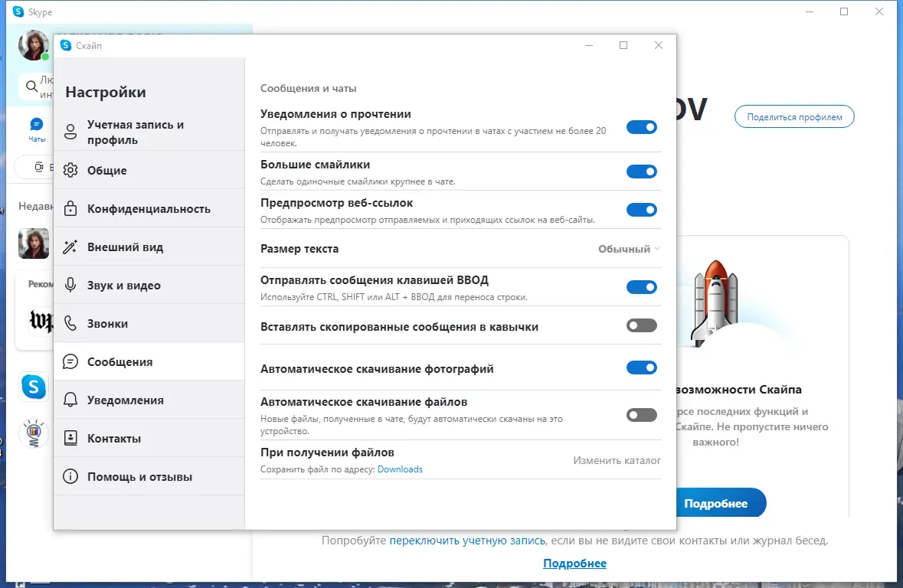Close the Skype settings window

click(x=659, y=45)
